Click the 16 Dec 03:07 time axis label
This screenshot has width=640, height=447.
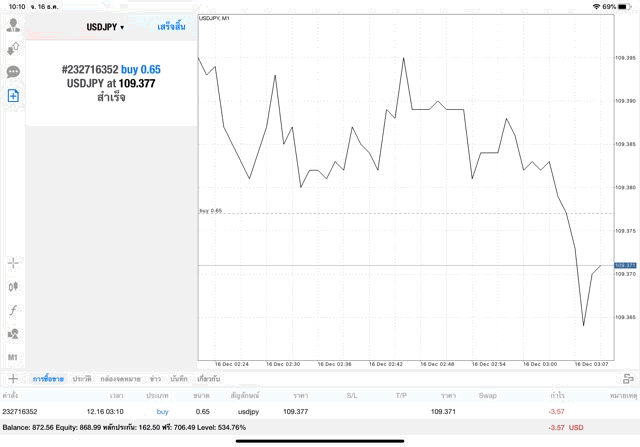coord(591,364)
